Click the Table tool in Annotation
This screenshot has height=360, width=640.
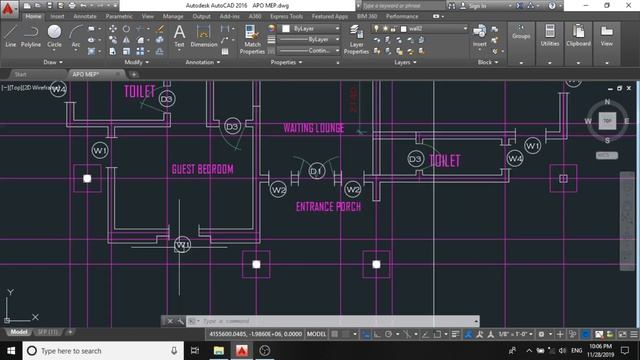[x=225, y=51]
